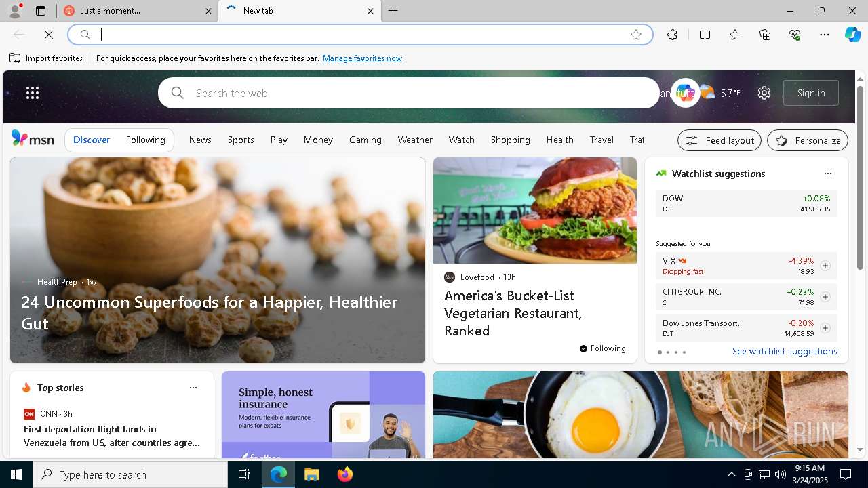Click Manage favorites now link
Viewport: 868px width, 488px height.
[362, 58]
